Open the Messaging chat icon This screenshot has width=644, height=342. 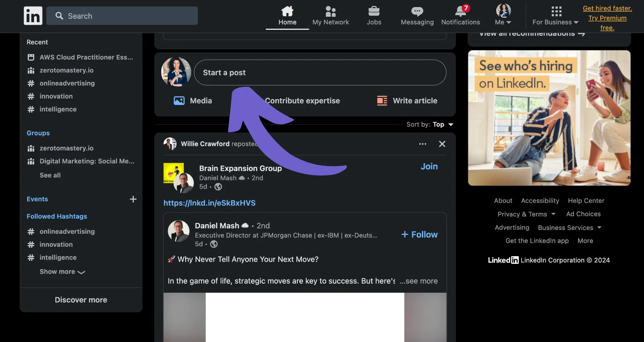417,11
